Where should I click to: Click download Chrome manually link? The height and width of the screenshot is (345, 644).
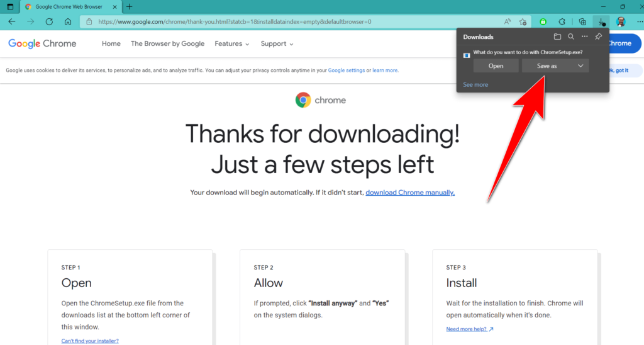click(410, 193)
